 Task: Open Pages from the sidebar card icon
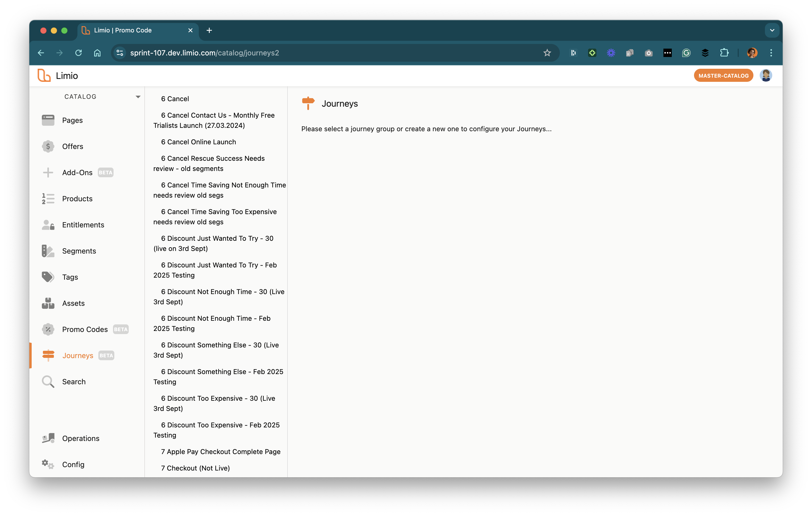(48, 120)
